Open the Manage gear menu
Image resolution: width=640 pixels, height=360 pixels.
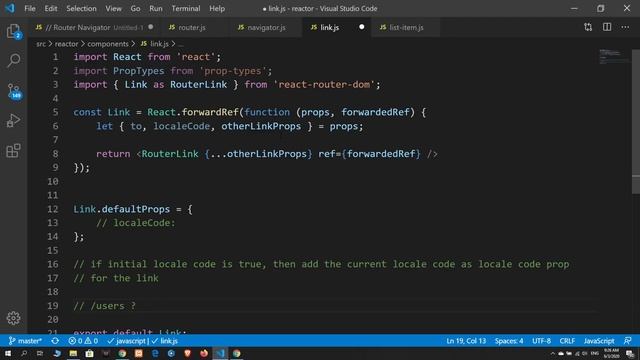click(13, 318)
